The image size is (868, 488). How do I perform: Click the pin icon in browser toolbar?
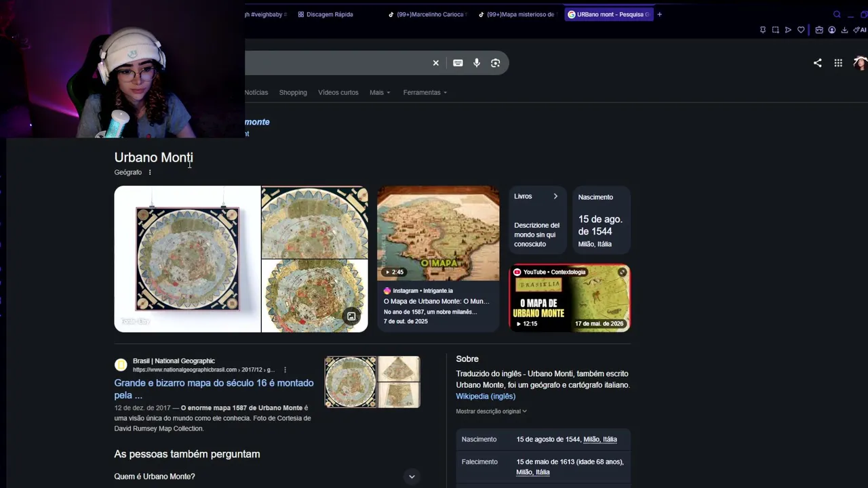point(763,30)
